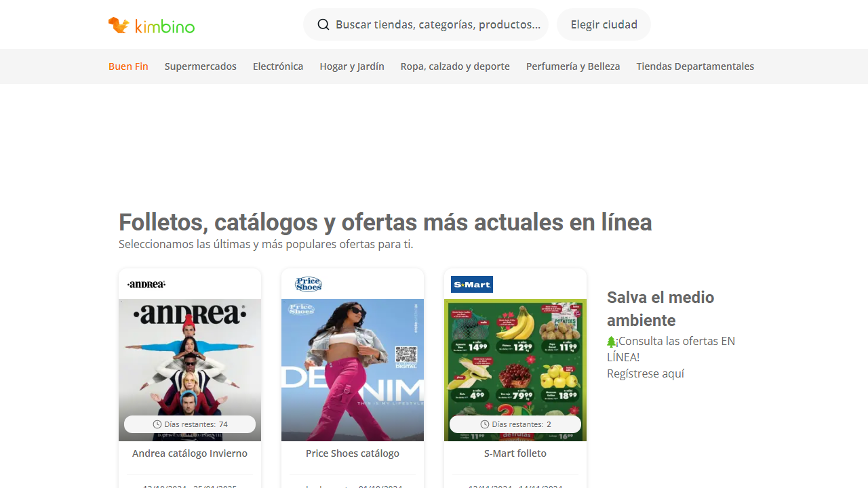Image resolution: width=868 pixels, height=488 pixels.
Task: Open the S-Mart folleto cover thumbnail
Action: tap(515, 370)
